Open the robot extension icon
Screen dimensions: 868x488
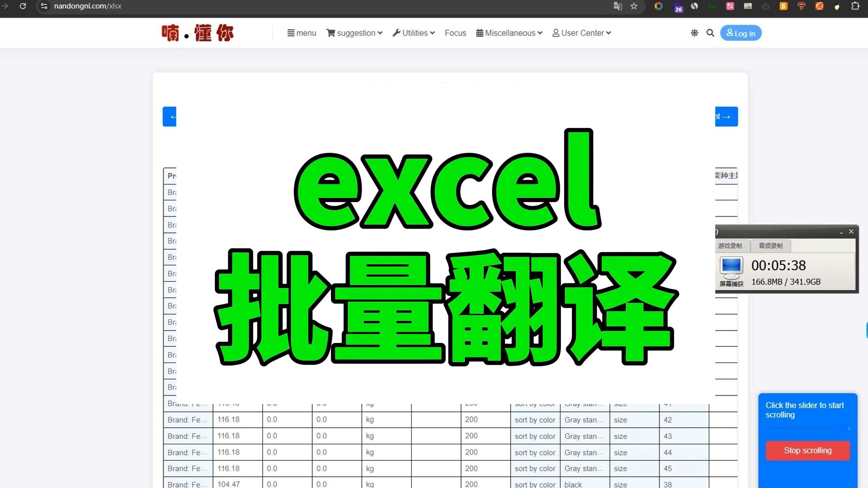click(x=766, y=6)
